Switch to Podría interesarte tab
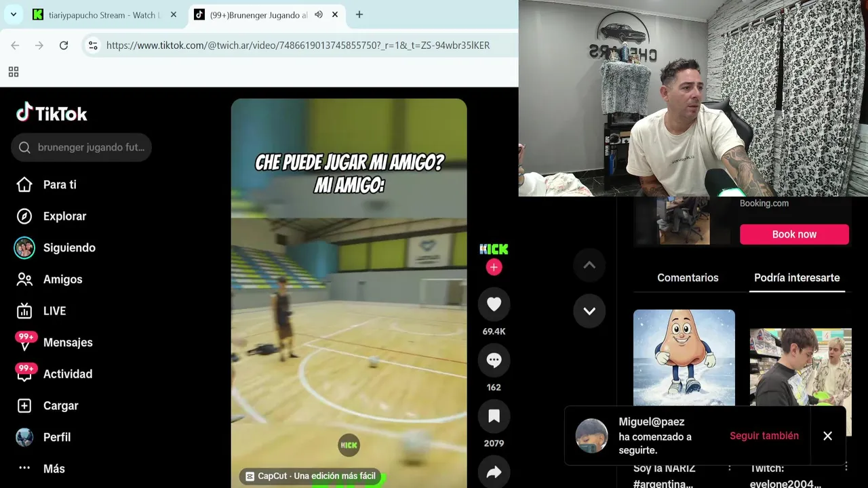The width and height of the screenshot is (868, 488). (x=797, y=278)
